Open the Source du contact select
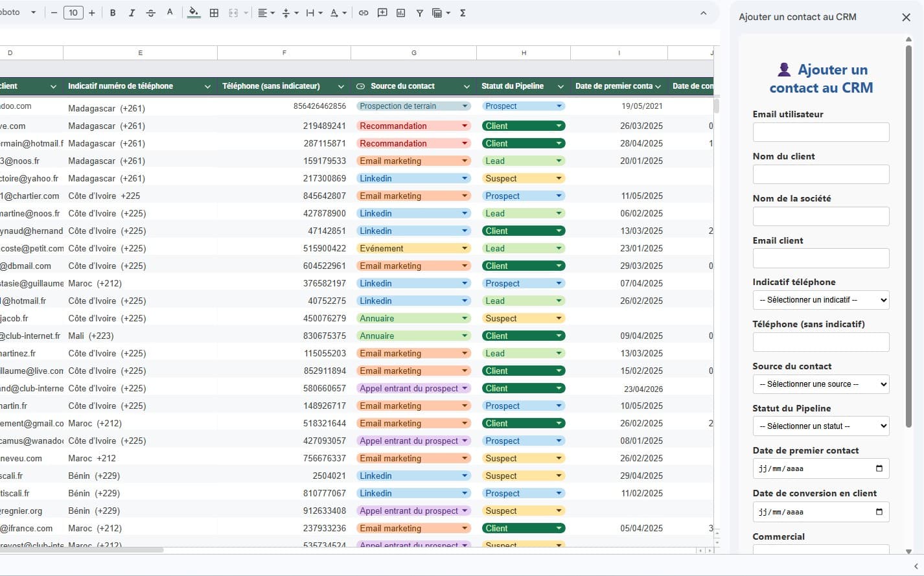 point(821,384)
